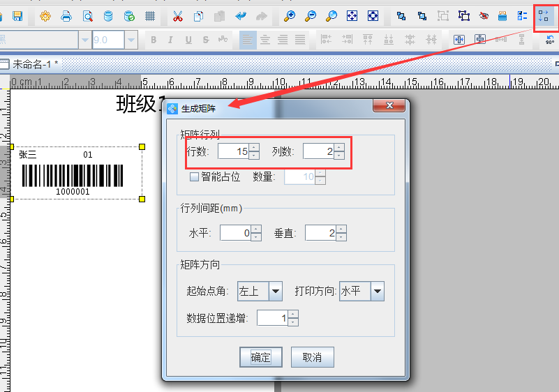Toggle Bold formatting button
The height and width of the screenshot is (392, 559).
(154, 40)
